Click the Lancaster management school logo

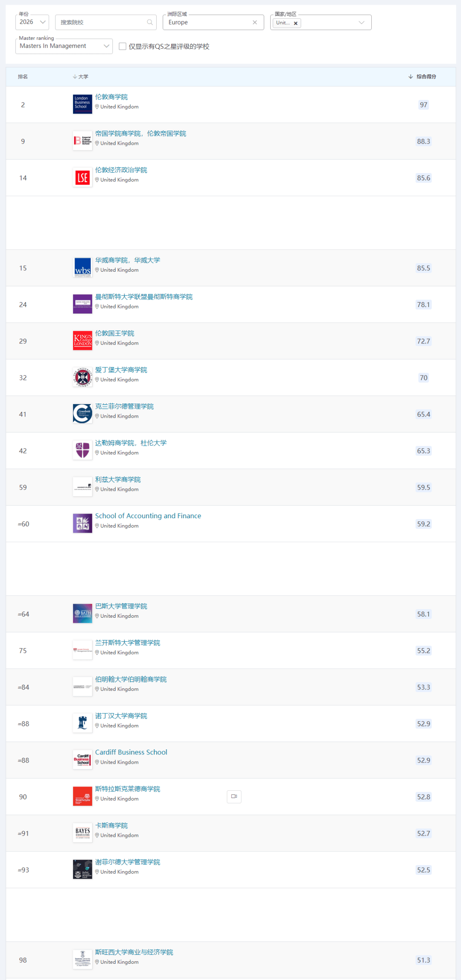click(x=82, y=650)
